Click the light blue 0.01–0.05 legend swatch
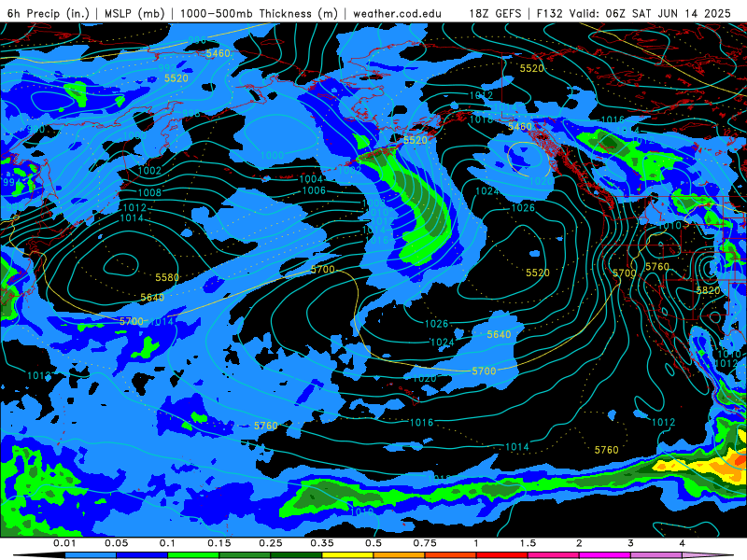 91,555
